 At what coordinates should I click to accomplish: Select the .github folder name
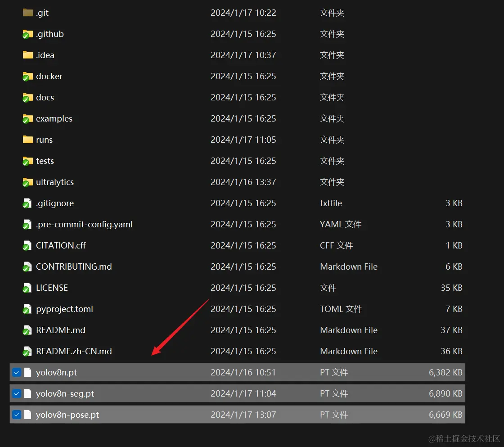tap(50, 34)
